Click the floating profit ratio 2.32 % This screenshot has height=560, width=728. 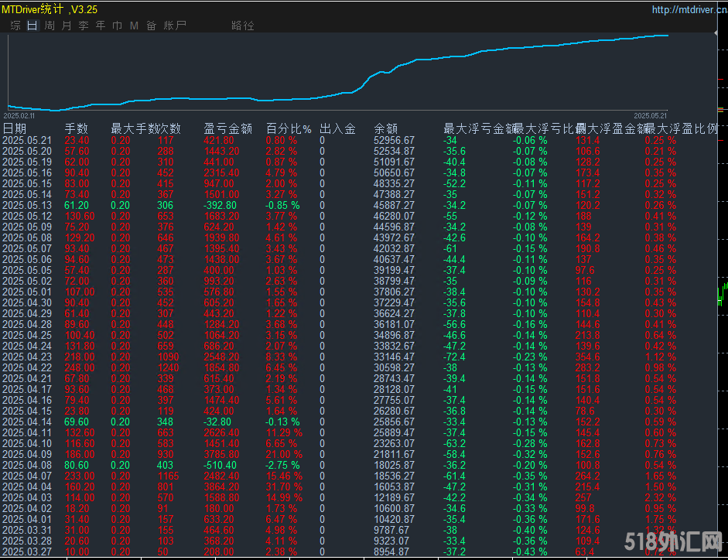pyautogui.click(x=661, y=498)
